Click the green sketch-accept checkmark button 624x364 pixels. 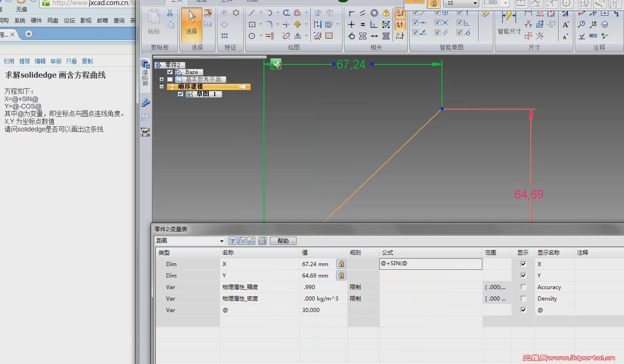[x=276, y=64]
